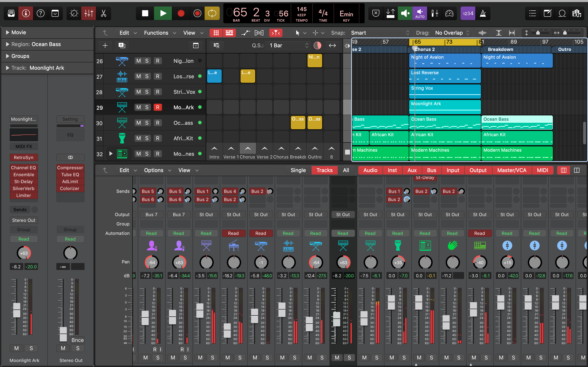Click the RetroSyn instrument slot
This screenshot has width=588, height=367.
point(23,157)
